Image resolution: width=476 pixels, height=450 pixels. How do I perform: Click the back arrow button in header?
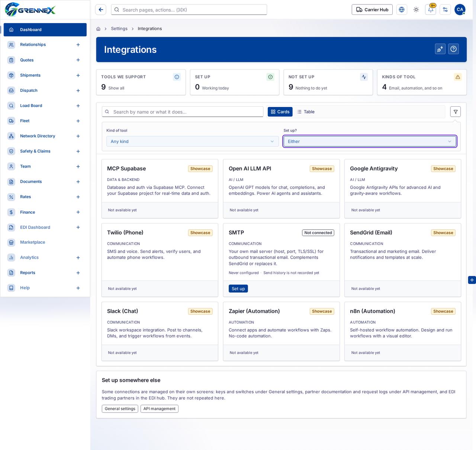click(101, 10)
